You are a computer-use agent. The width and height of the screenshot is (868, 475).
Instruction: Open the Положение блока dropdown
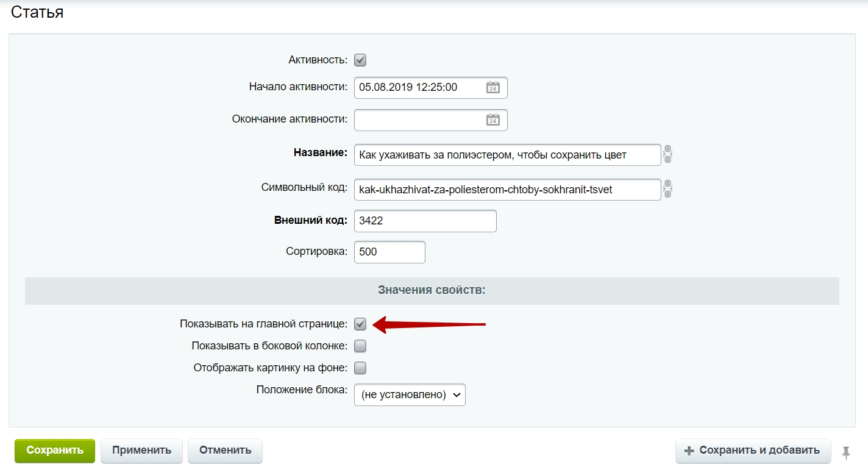pos(410,395)
